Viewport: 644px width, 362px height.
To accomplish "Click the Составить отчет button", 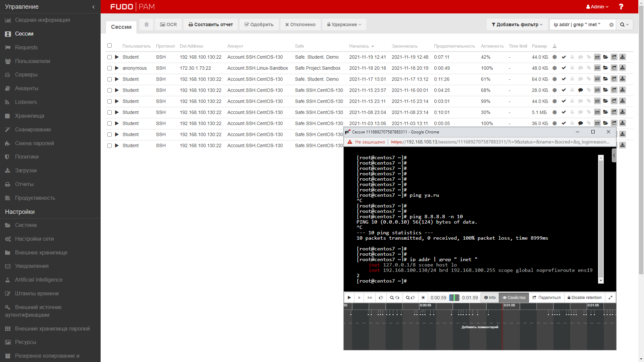I will click(211, 24).
